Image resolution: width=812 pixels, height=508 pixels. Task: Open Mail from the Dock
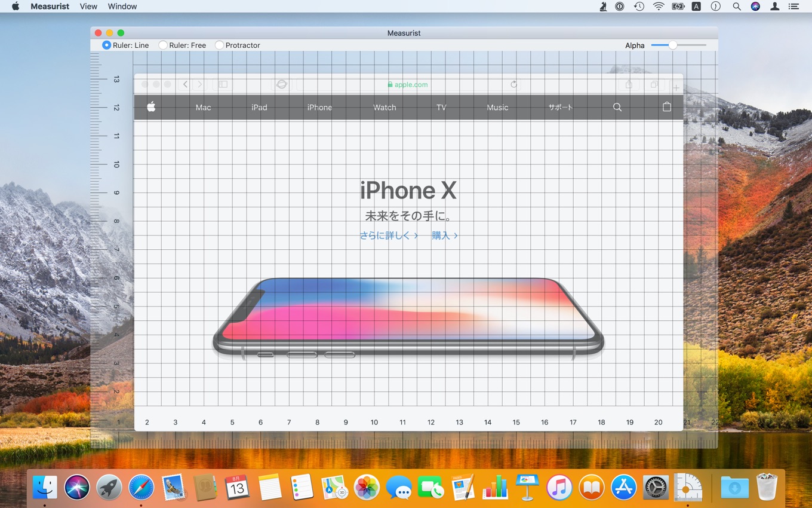click(174, 488)
